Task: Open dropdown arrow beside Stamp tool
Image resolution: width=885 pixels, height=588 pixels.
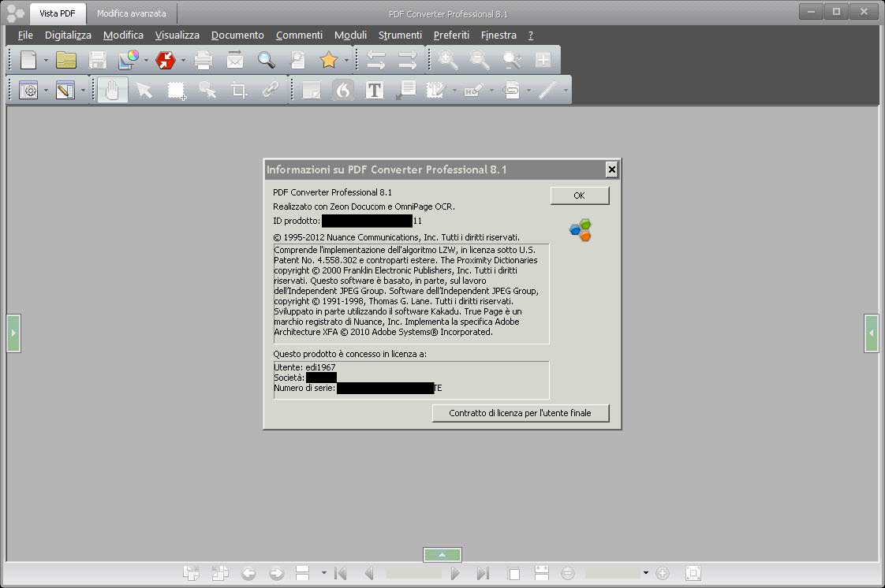Action: click(x=454, y=90)
